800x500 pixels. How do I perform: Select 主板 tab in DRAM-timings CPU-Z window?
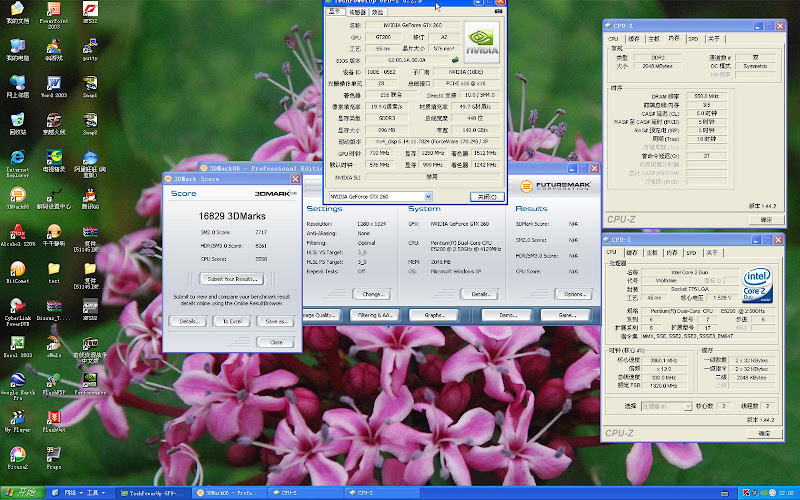pyautogui.click(x=654, y=39)
